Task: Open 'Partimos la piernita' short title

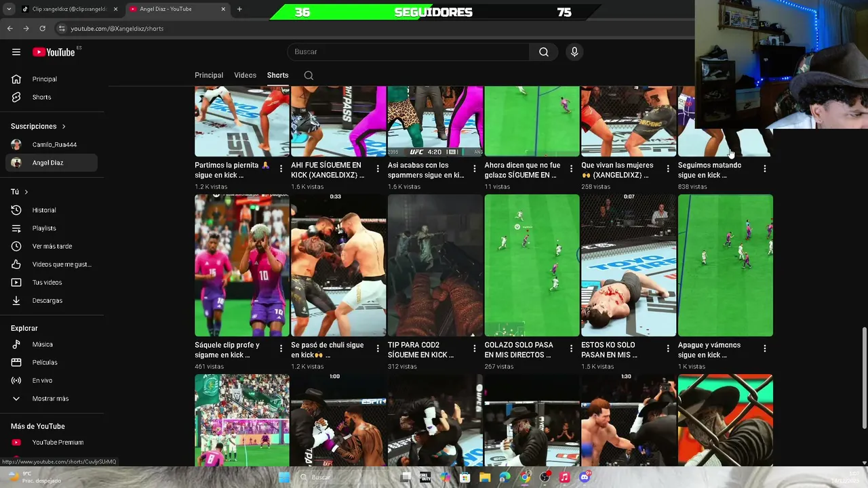Action: [x=232, y=170]
